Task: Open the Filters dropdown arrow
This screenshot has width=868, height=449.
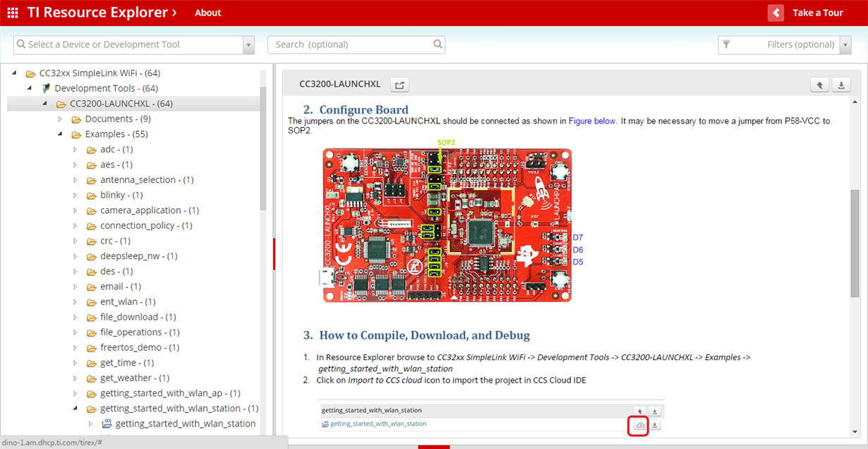Action: [x=845, y=44]
